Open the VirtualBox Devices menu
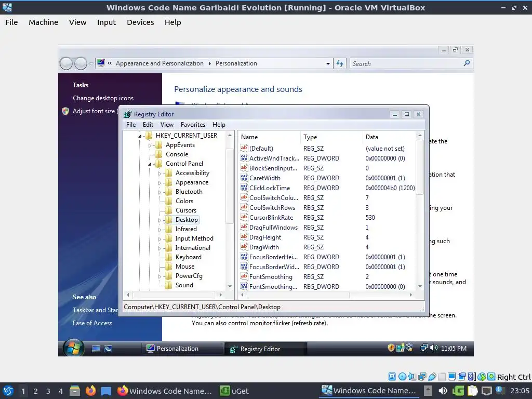Image resolution: width=532 pixels, height=399 pixels. [x=140, y=22]
